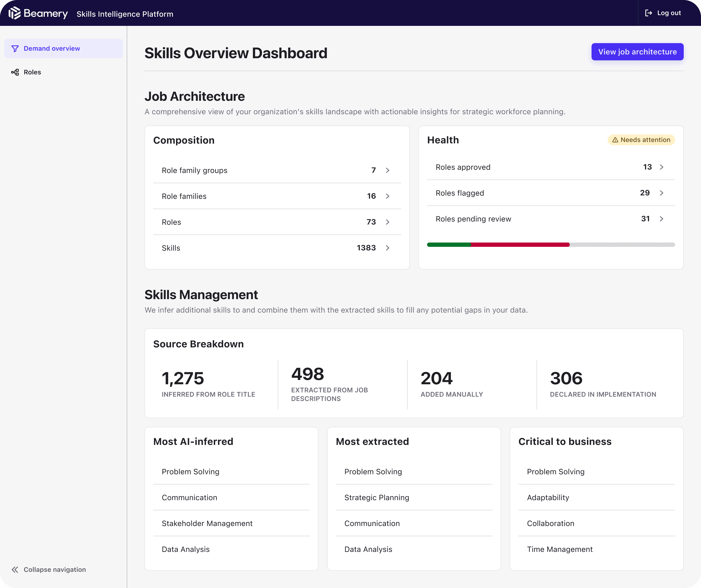Open Roles flagged chevron arrow
Viewport: 701px width, 588px height.
(661, 193)
